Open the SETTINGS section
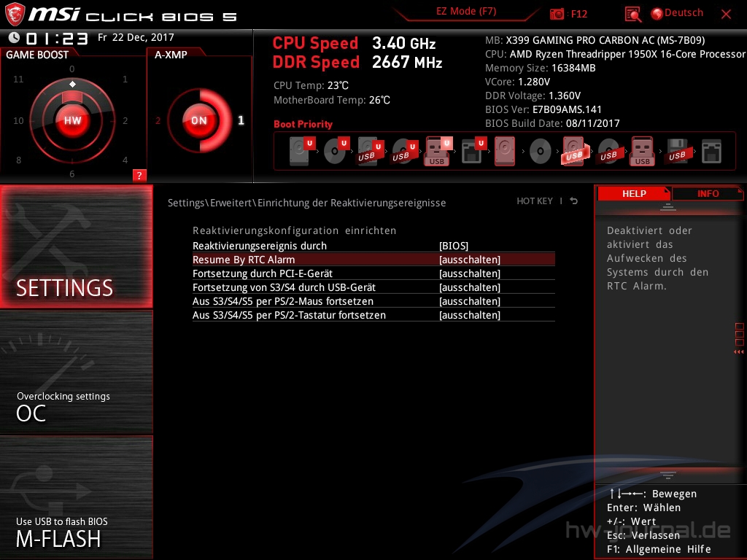This screenshot has width=747, height=560. [76, 246]
